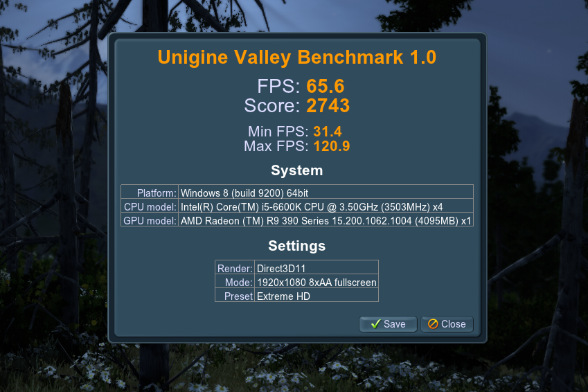Click the CPU model row with i5-6600K

click(297, 206)
